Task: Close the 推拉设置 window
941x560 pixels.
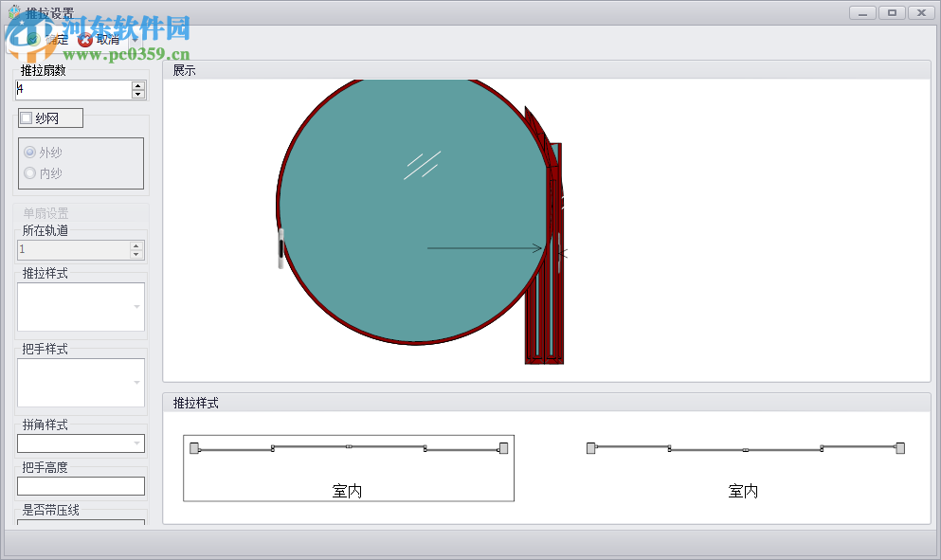Action: coord(921,12)
